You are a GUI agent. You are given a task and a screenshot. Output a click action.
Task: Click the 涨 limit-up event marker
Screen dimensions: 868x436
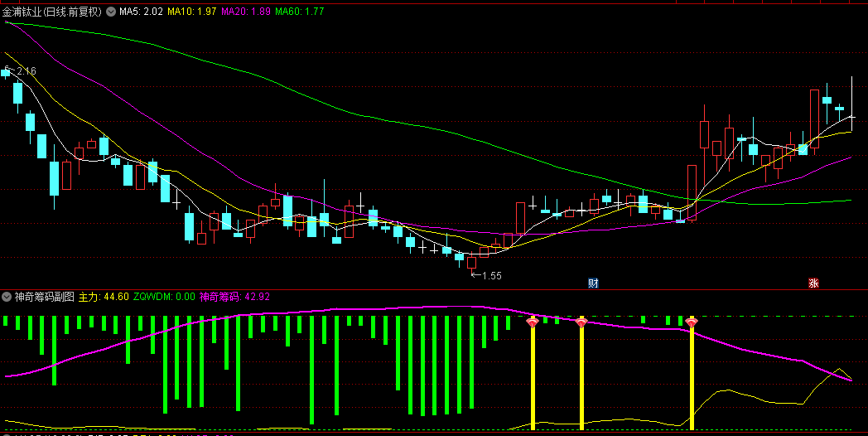tap(813, 283)
